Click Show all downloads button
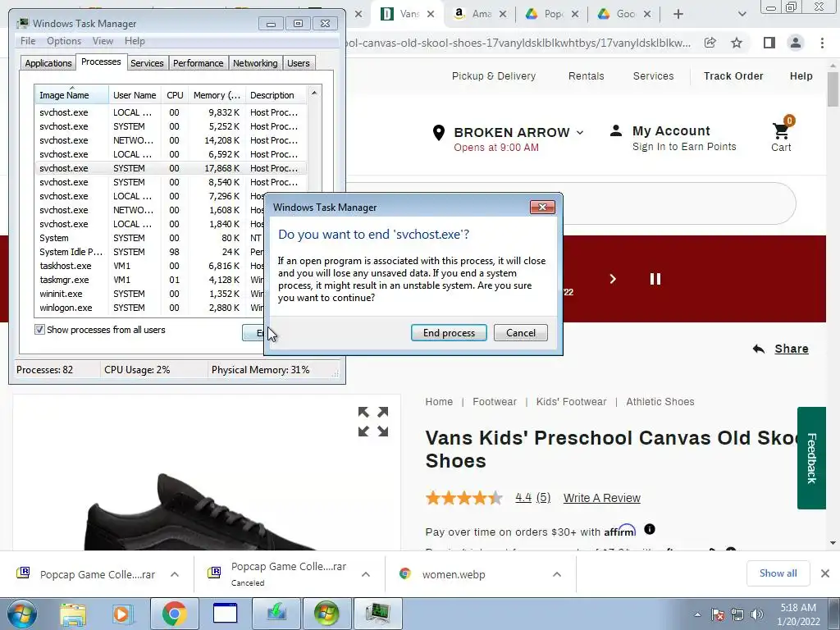The image size is (840, 630). (x=778, y=573)
